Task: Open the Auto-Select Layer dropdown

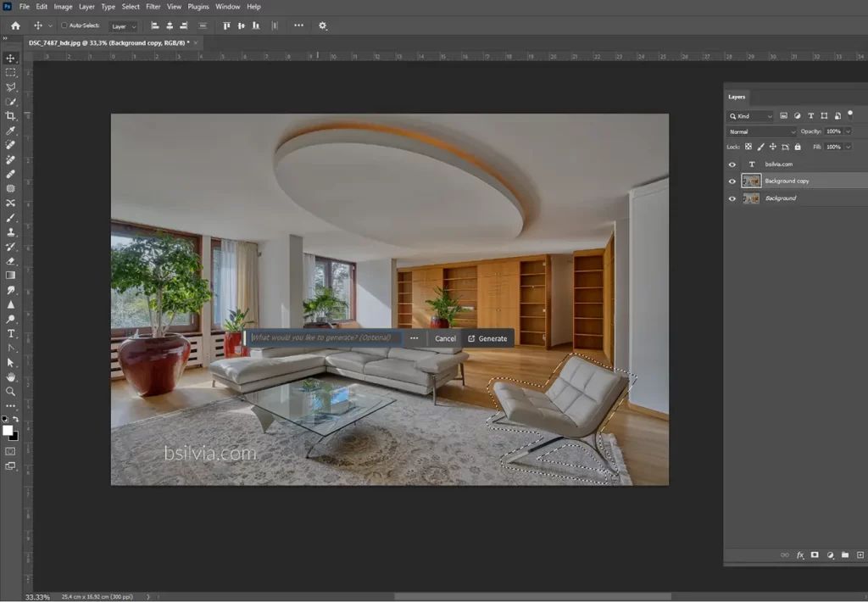Action: 124,26
